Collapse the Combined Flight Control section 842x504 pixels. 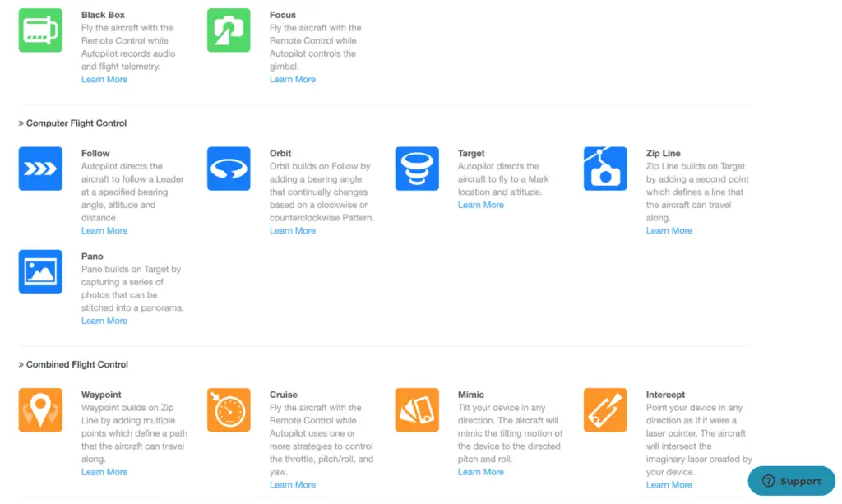click(73, 364)
